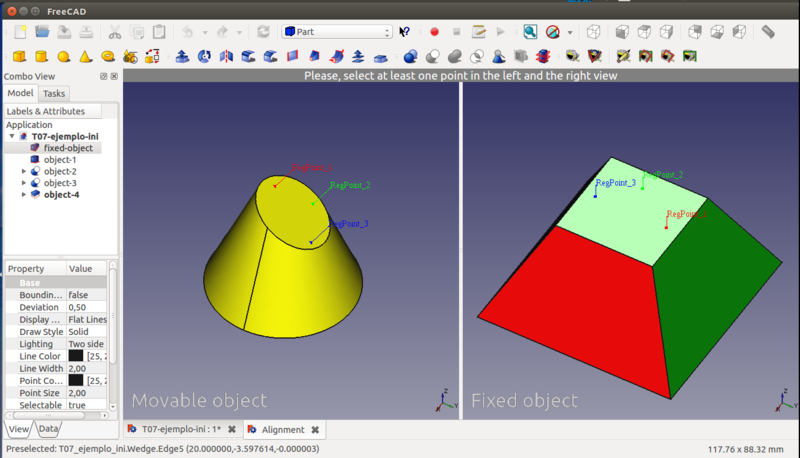Add a torus primitive
Screen dimensions: 800x458
click(107, 56)
